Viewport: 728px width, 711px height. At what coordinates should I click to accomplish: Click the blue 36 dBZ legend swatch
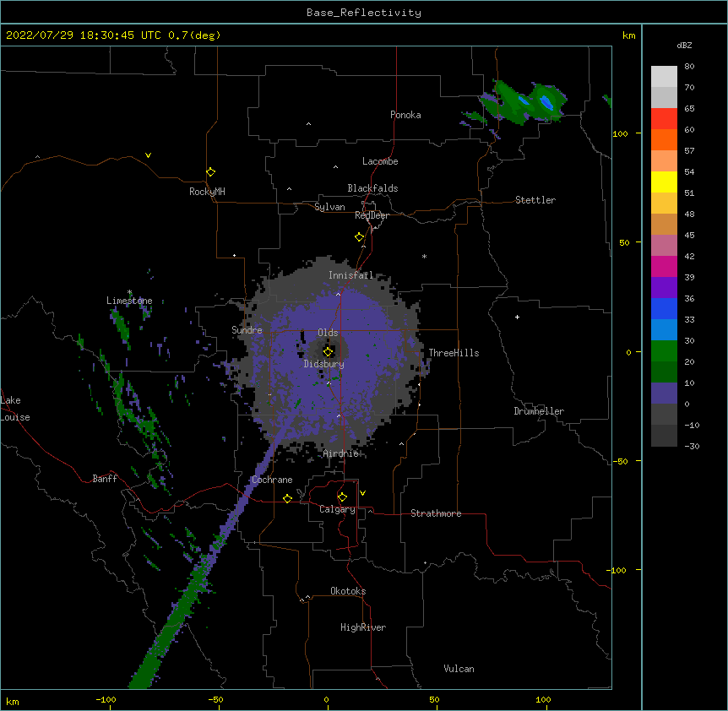pos(664,308)
